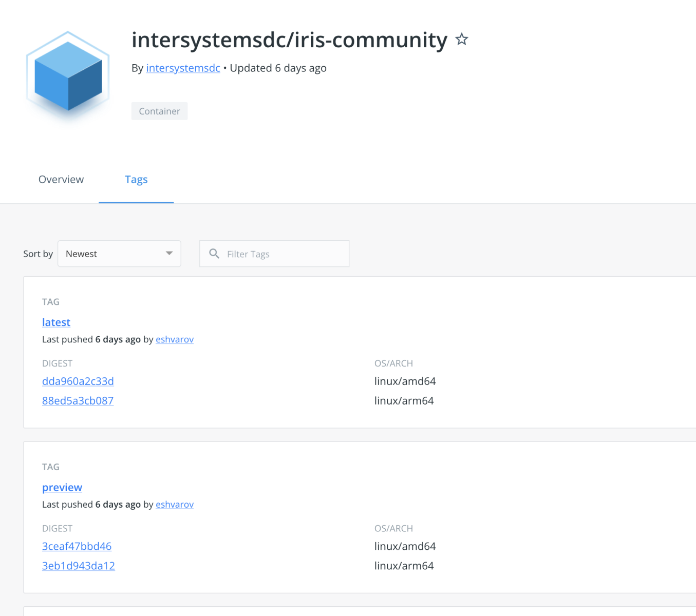The image size is (696, 616).
Task: Open digest dda960a2c33d
Action: point(78,381)
